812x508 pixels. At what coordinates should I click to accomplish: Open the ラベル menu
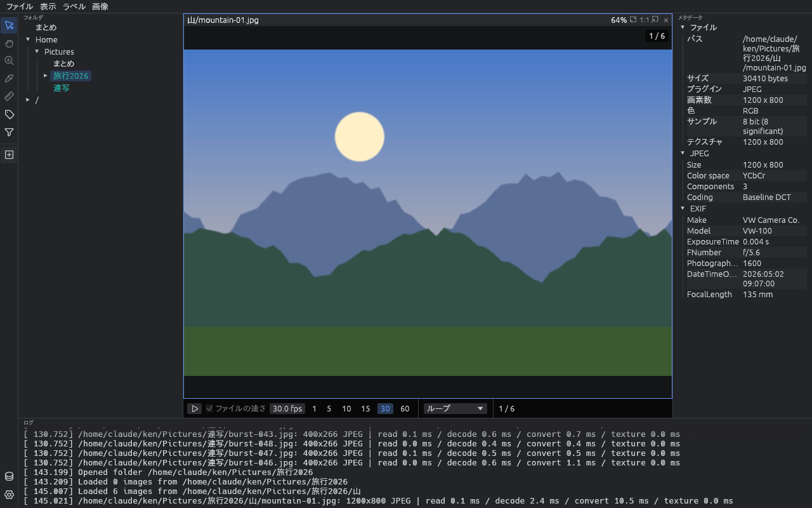(x=74, y=6)
